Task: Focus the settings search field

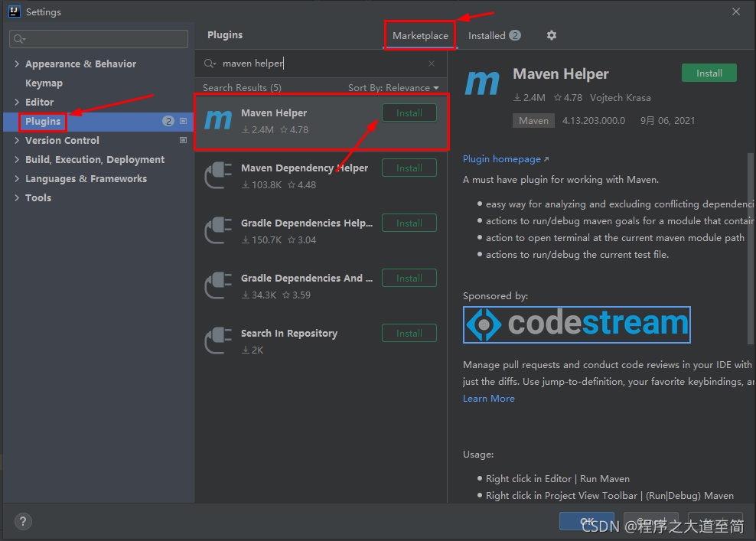Action: point(99,39)
